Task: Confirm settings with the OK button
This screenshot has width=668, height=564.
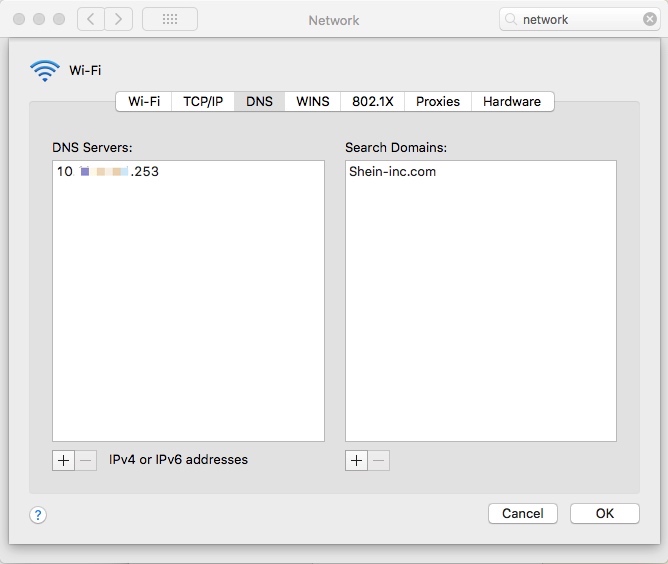Action: click(604, 513)
